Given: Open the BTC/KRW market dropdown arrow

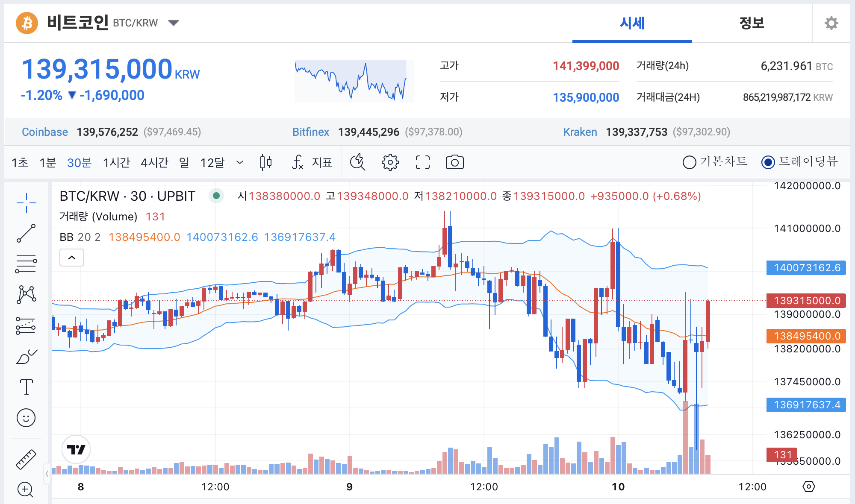Looking at the screenshot, I should 173,23.
